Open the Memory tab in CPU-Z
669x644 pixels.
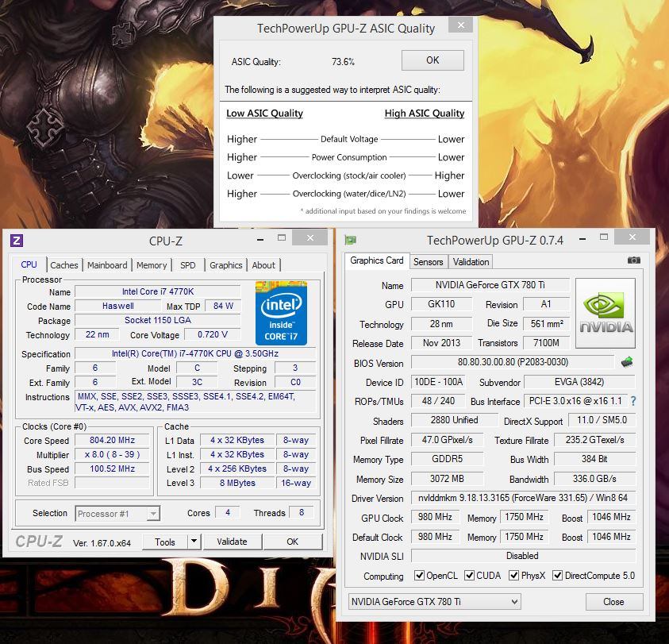point(152,265)
